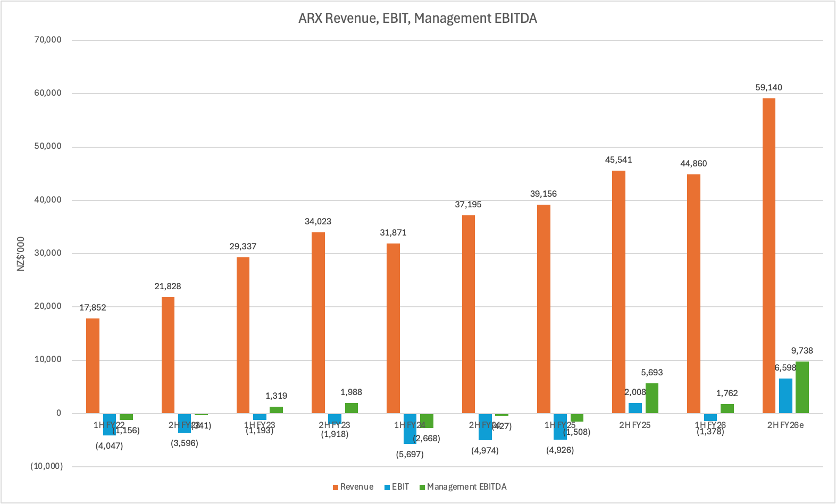Image resolution: width=836 pixels, height=504 pixels.
Task: Select the chart title ARX Revenue, EBIT, Management EBITDA
Action: [417, 19]
